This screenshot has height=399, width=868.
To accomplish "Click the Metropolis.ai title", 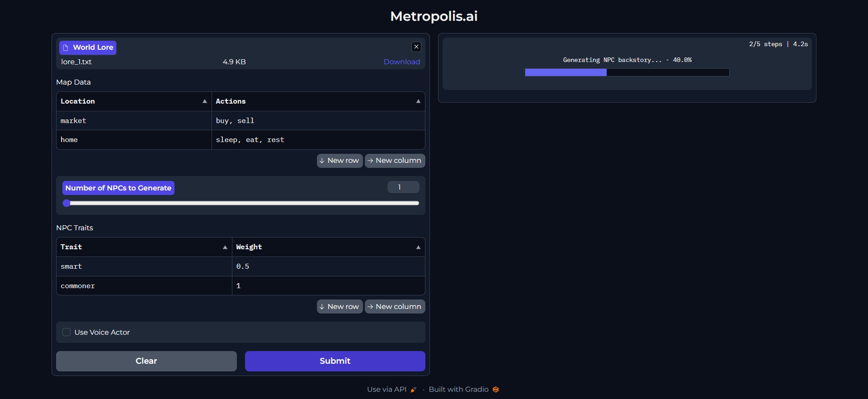I will click(x=434, y=16).
